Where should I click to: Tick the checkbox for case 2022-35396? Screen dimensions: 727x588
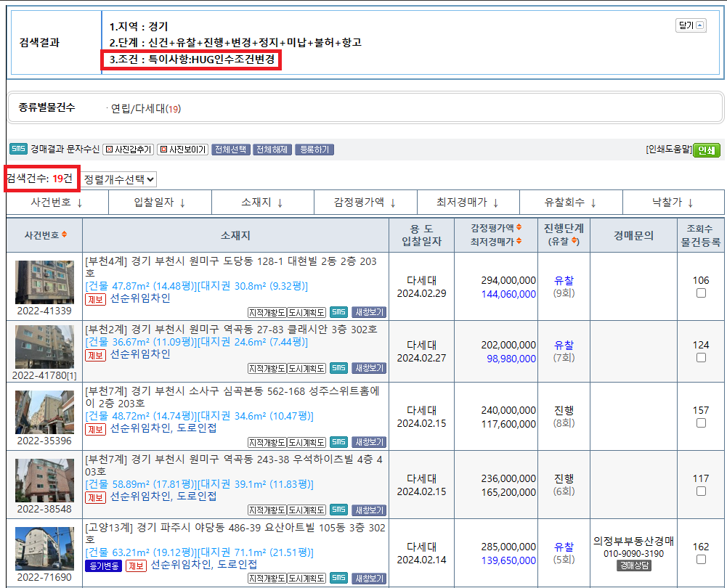[x=701, y=423]
